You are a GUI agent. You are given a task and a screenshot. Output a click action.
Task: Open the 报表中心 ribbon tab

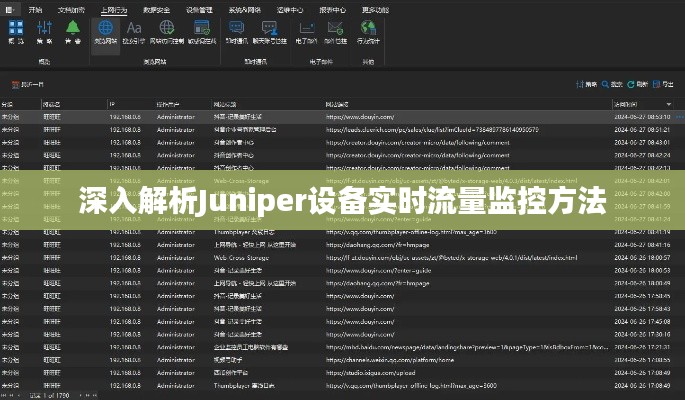332,10
